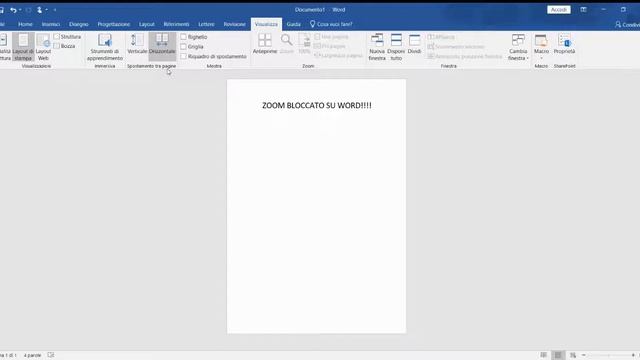
Task: Open touch mode dropdown arrow
Action: 47,10
